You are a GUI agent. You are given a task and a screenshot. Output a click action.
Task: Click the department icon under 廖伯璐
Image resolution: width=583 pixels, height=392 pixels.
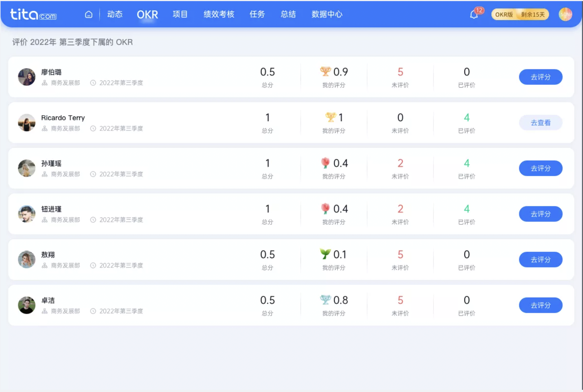point(45,83)
